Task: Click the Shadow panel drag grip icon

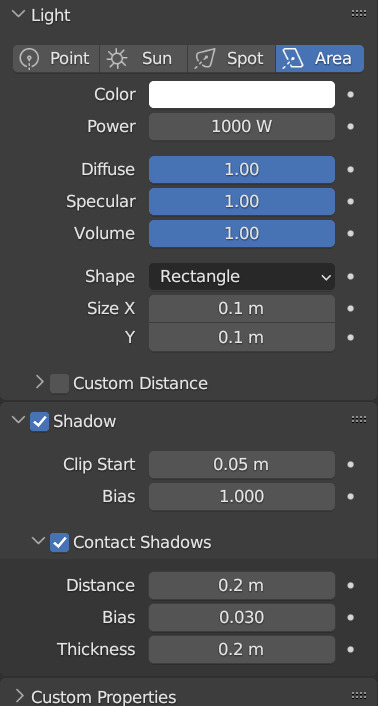Action: tap(359, 420)
